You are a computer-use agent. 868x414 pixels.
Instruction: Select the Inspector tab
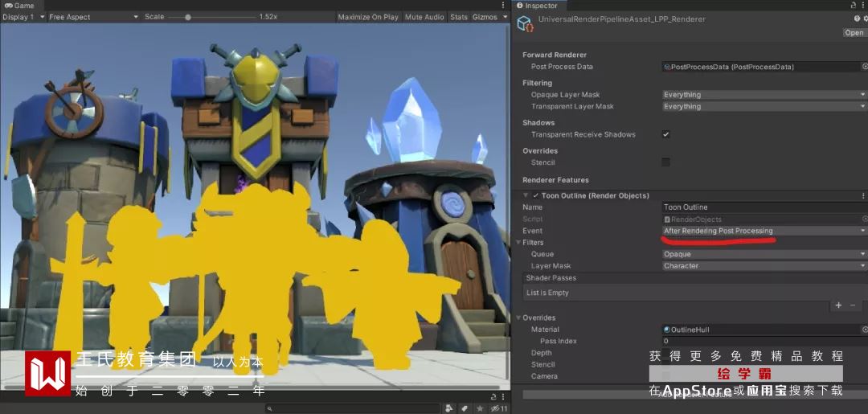tap(536, 6)
